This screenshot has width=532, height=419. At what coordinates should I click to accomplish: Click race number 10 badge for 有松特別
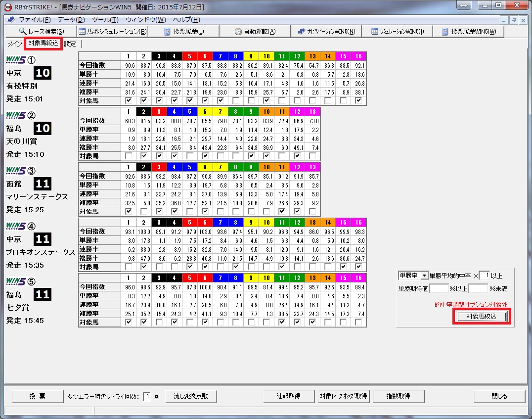[43, 73]
